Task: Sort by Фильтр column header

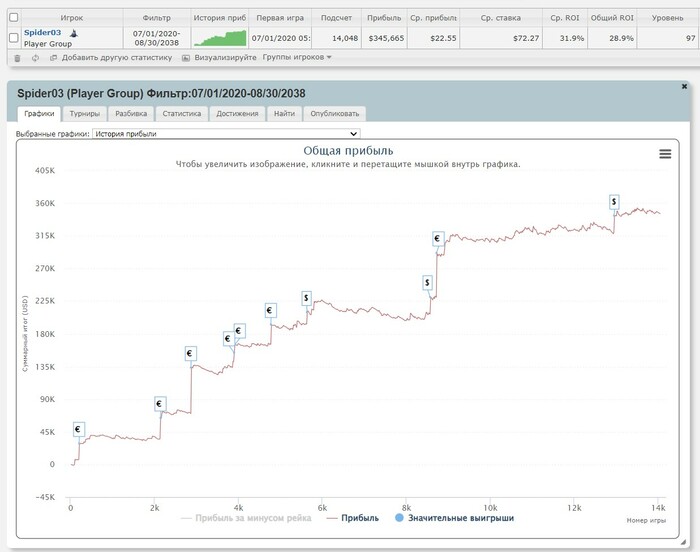Action: (x=157, y=18)
